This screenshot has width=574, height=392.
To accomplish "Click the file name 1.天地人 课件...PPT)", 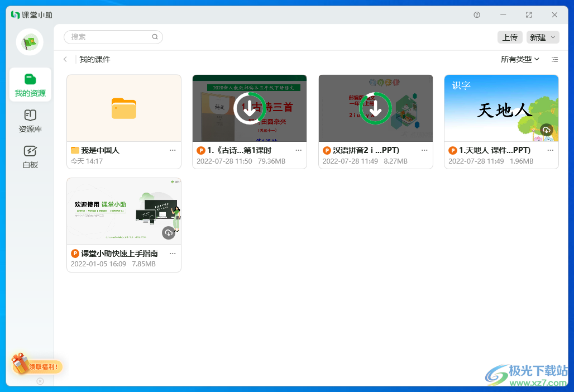I will 495,150.
